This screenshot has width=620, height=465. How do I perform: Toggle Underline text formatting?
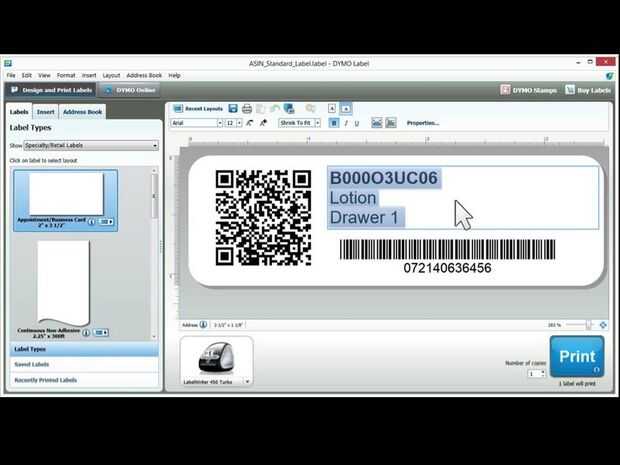coord(357,123)
